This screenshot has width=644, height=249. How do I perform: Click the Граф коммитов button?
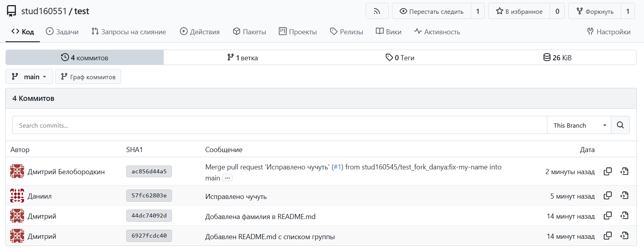click(x=88, y=77)
